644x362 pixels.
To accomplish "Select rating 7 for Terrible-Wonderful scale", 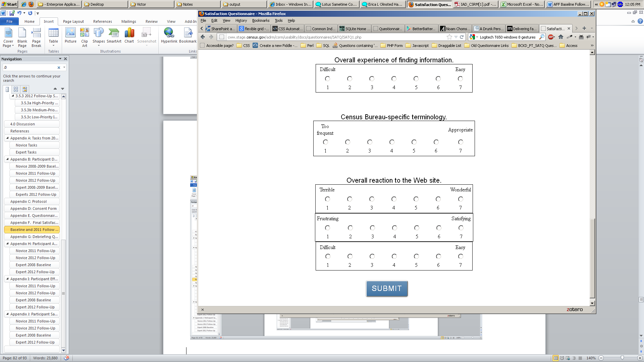I will tap(461, 199).
